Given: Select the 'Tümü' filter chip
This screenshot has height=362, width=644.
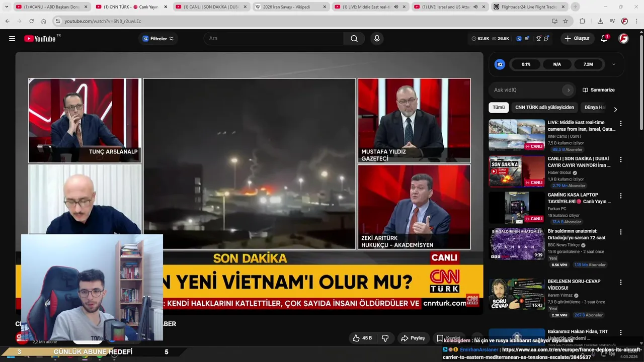Looking at the screenshot, I should pos(499,108).
